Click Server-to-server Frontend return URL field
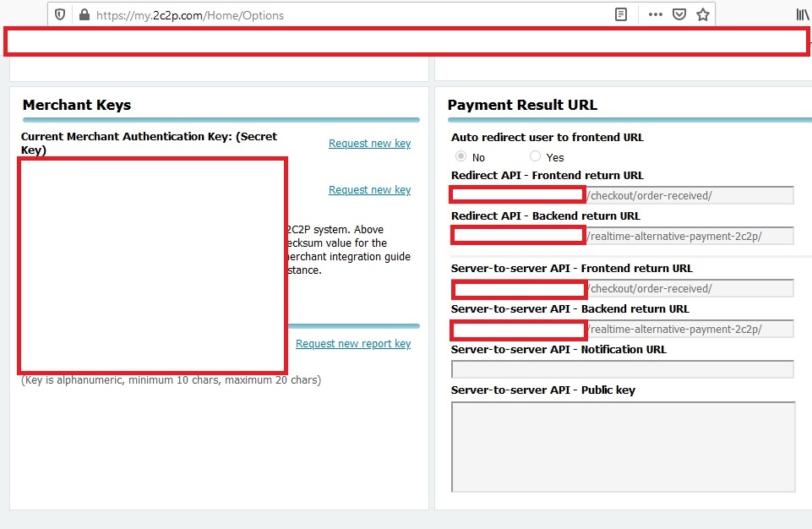Screen dimensions: 812x529 click(689, 288)
